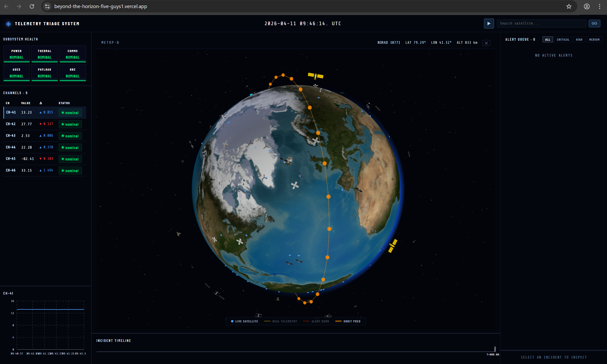Screen dimensions: 607x364
Task: Bookmark this page with star icon
Action: [x=569, y=6]
